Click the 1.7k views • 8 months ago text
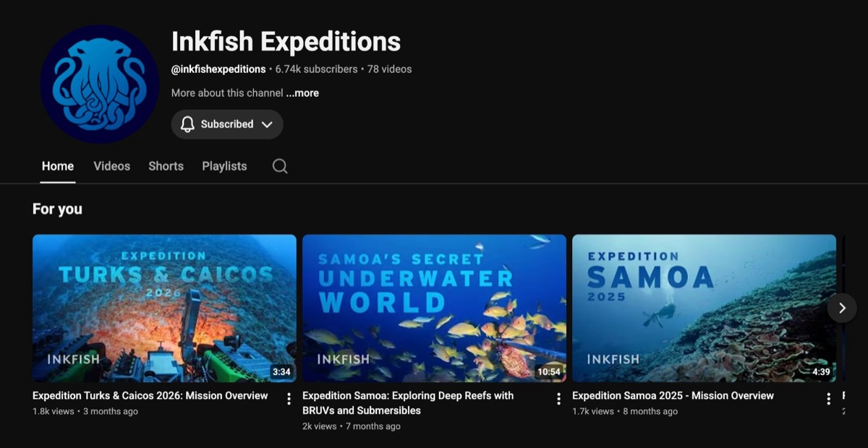Viewport: 868px width, 448px height. [x=625, y=412]
